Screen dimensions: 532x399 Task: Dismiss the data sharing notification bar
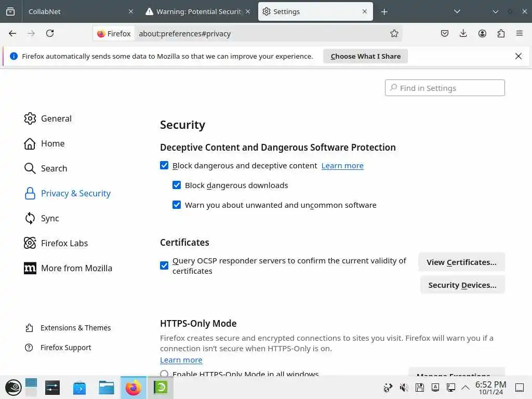coord(518,56)
